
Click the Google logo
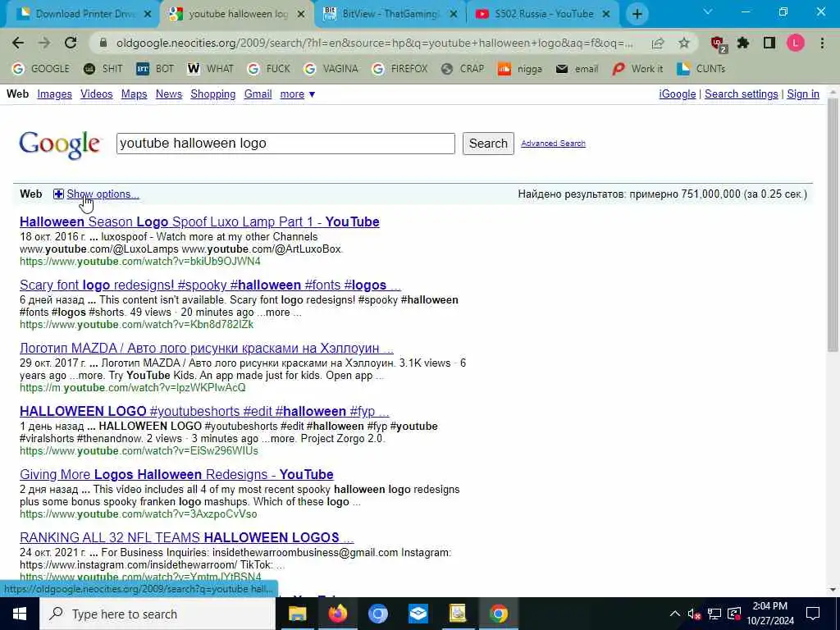[60, 144]
